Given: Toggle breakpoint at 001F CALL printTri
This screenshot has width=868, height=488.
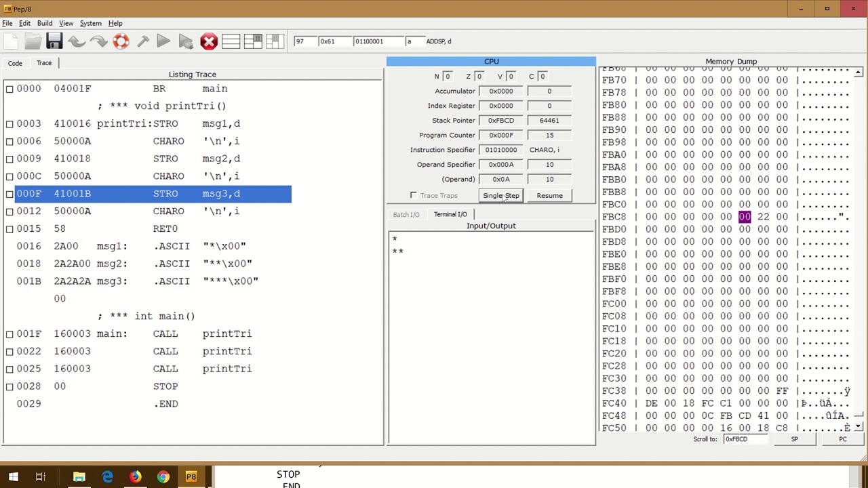Looking at the screenshot, I should click(9, 334).
